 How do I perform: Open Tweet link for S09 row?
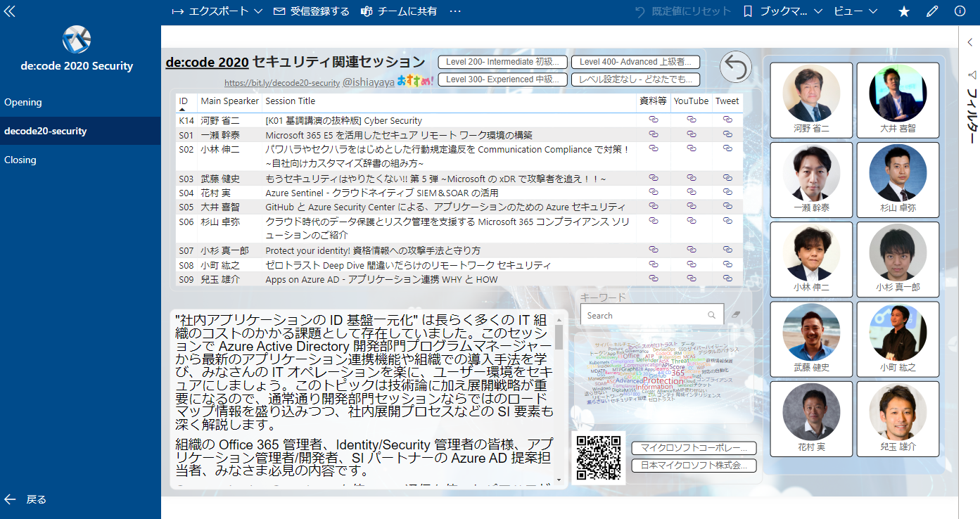point(727,278)
